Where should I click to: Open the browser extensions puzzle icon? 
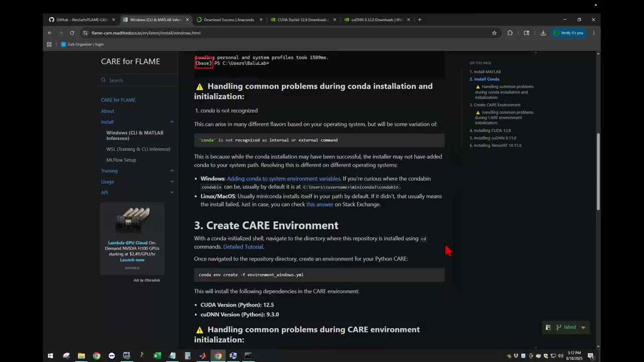tap(510, 33)
